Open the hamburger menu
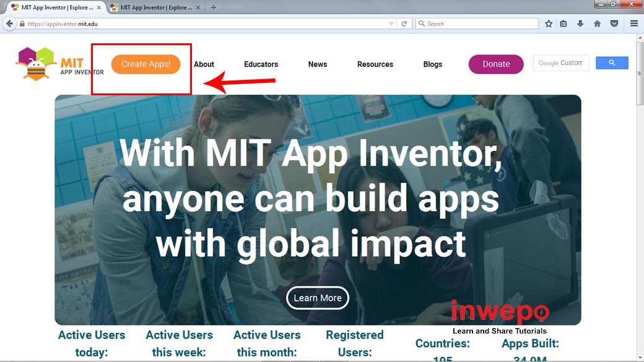This screenshot has width=644, height=362. click(633, 24)
